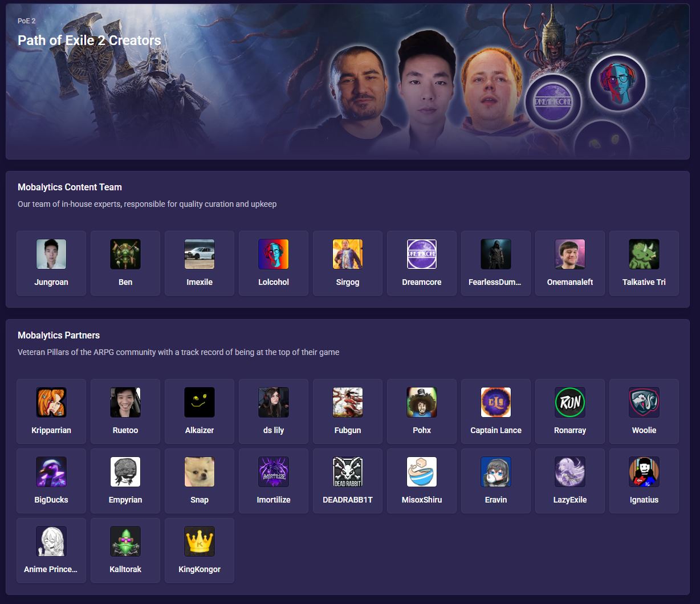The image size is (700, 604).
Task: Open Ignatius pixel character avatar
Action: point(644,472)
